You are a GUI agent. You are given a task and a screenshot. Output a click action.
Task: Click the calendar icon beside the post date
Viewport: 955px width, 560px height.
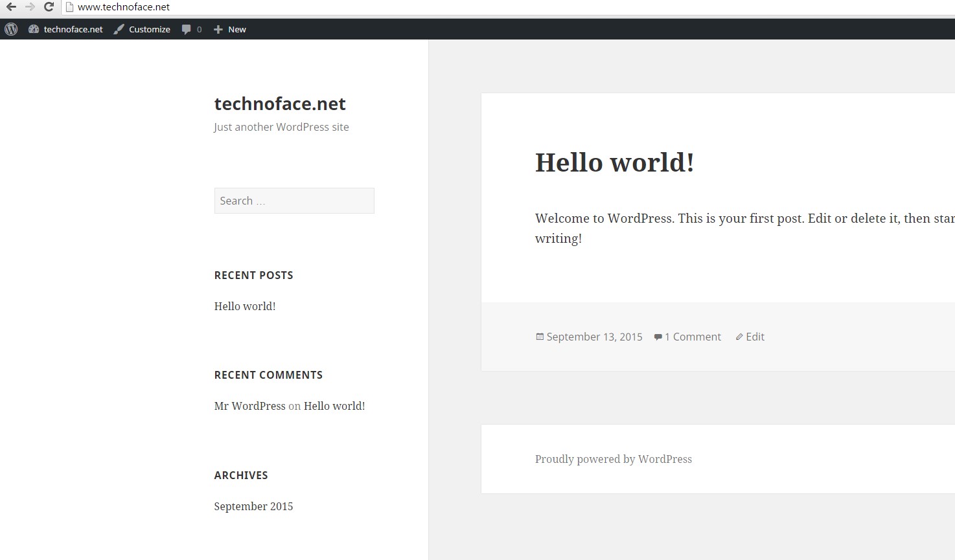point(540,337)
